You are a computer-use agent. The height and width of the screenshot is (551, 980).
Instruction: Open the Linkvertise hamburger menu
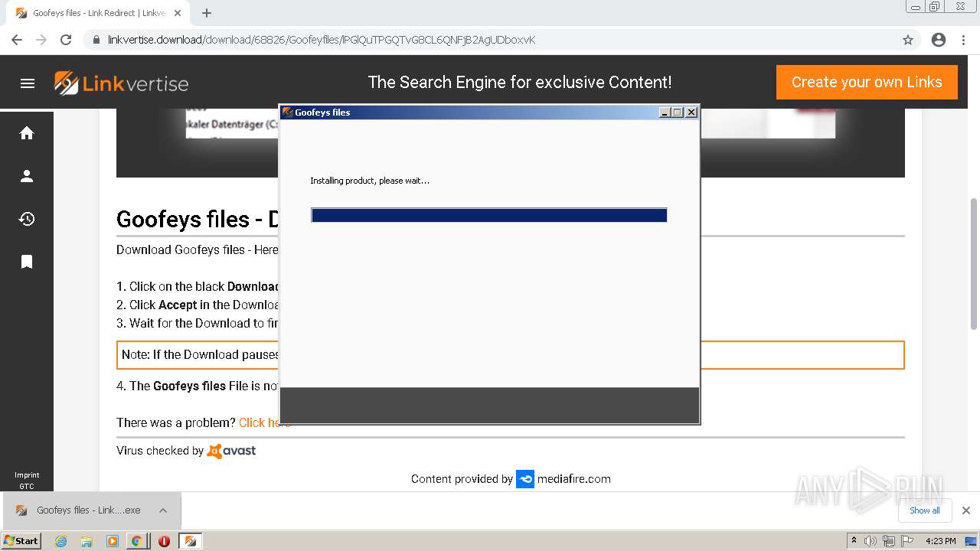tap(28, 83)
